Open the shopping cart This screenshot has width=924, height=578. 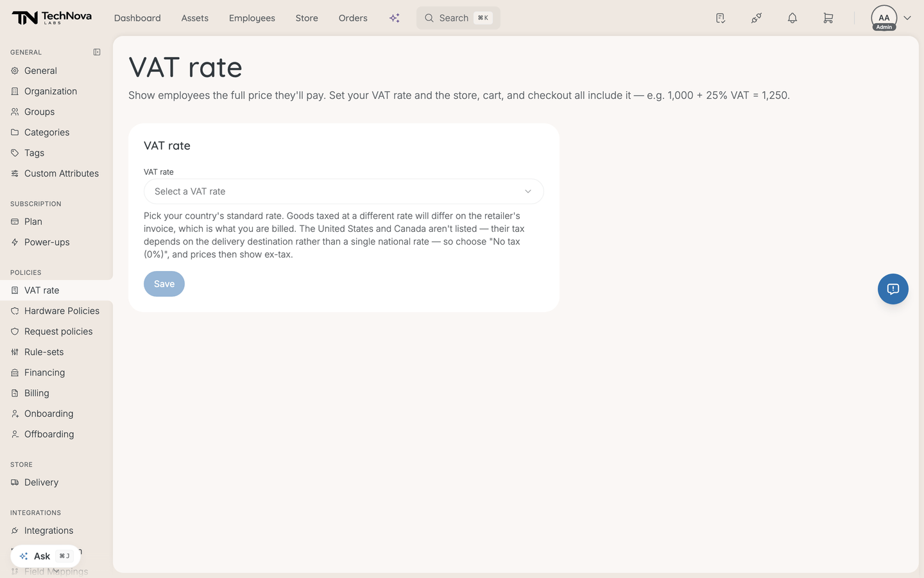pyautogui.click(x=828, y=18)
